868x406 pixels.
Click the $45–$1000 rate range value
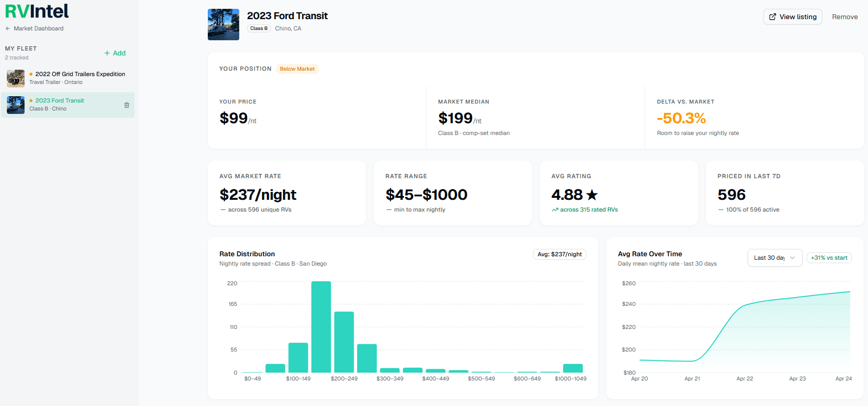click(426, 195)
